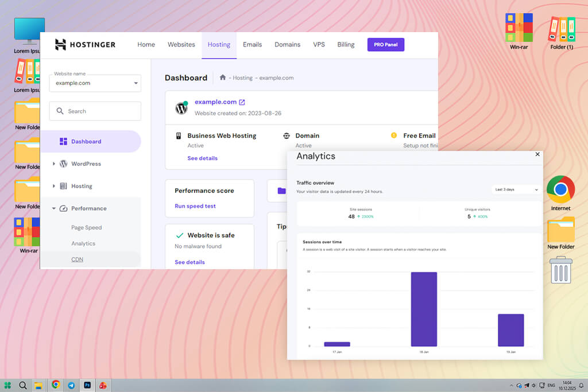Click the 17 Jan bar in chart
Image resolution: width=588 pixels, height=392 pixels.
(337, 344)
